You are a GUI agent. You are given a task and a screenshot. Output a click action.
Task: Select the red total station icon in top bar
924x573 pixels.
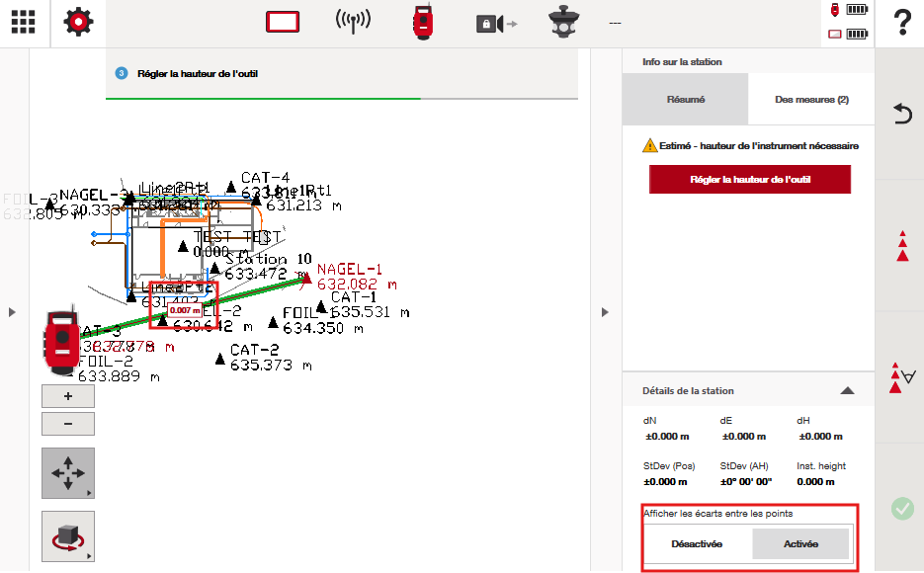coord(424,23)
